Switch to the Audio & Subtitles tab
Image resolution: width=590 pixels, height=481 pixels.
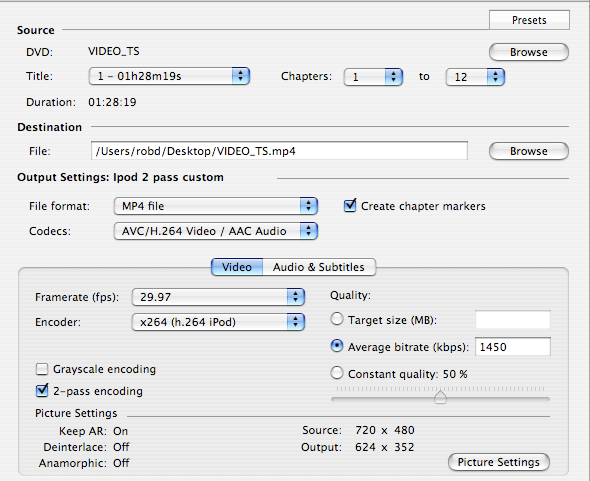point(319,267)
